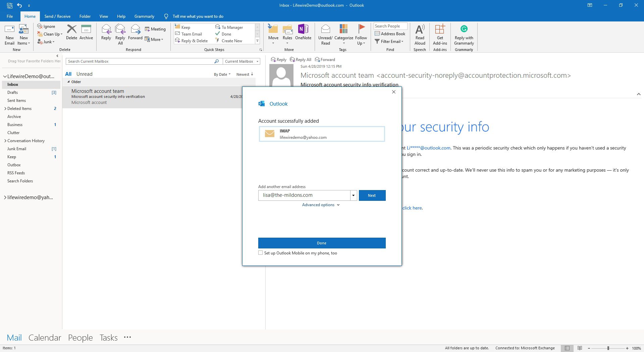This screenshot has height=352, width=644.
Task: Click the Done button
Action: [x=322, y=243]
